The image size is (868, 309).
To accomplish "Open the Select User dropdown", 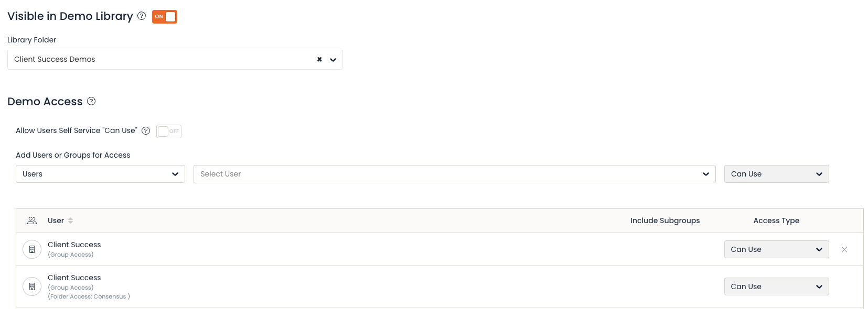I will 455,174.
